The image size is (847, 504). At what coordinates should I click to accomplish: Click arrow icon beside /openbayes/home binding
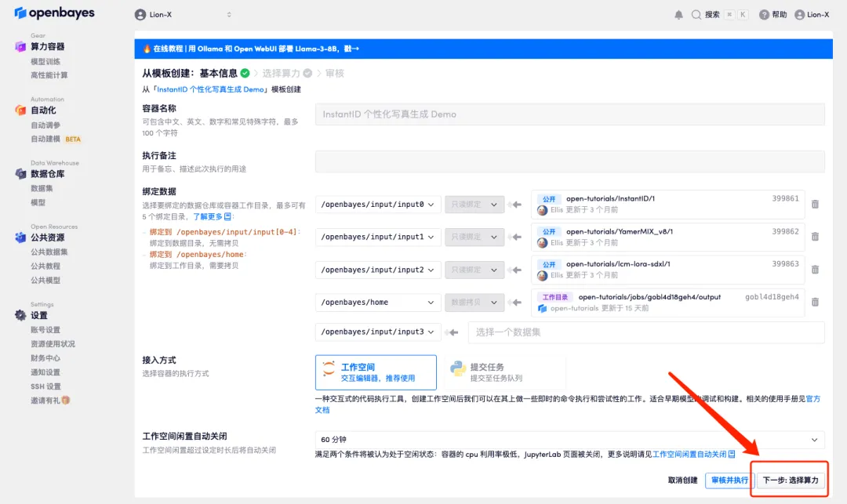[x=516, y=303]
